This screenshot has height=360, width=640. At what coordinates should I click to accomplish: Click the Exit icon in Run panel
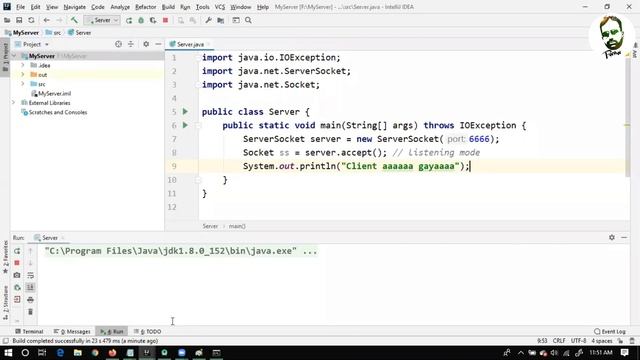click(x=17, y=300)
